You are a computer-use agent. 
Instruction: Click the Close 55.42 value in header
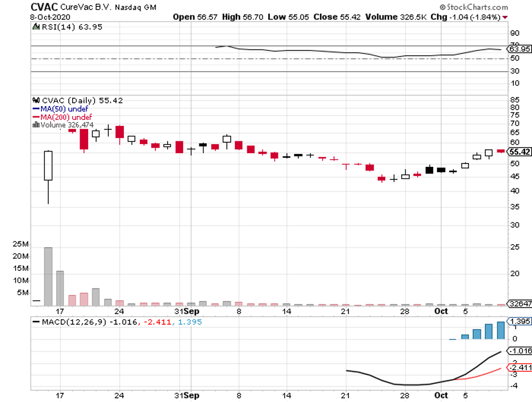pos(337,17)
